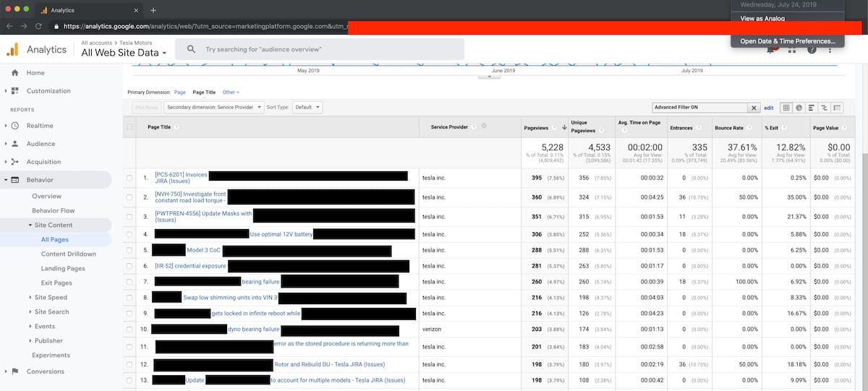Click the search magnifier icon

tap(191, 49)
